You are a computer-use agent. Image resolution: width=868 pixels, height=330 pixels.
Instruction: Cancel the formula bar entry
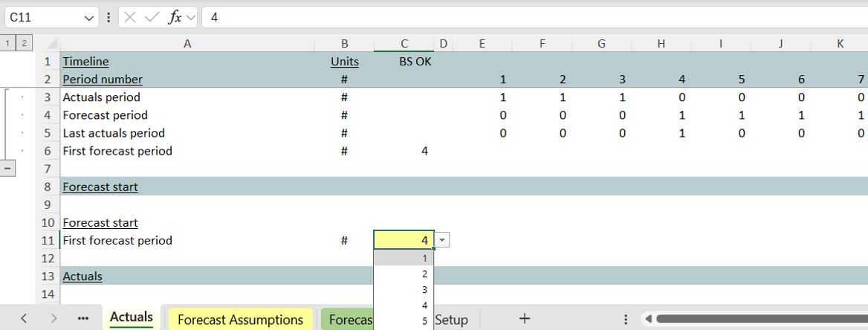(130, 17)
